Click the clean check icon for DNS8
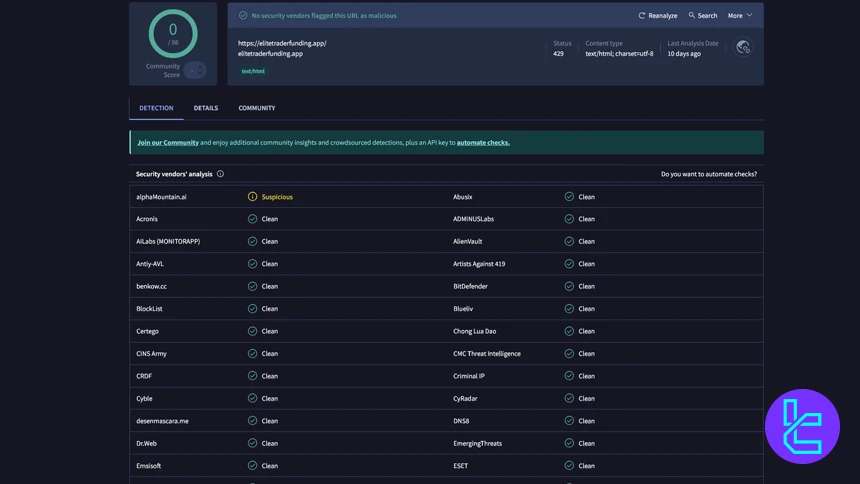The height and width of the screenshot is (484, 860). point(569,421)
